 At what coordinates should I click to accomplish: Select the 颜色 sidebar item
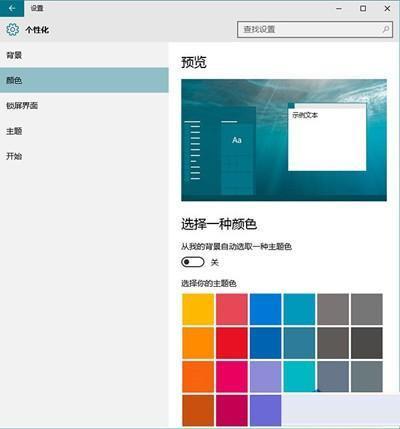[84, 80]
